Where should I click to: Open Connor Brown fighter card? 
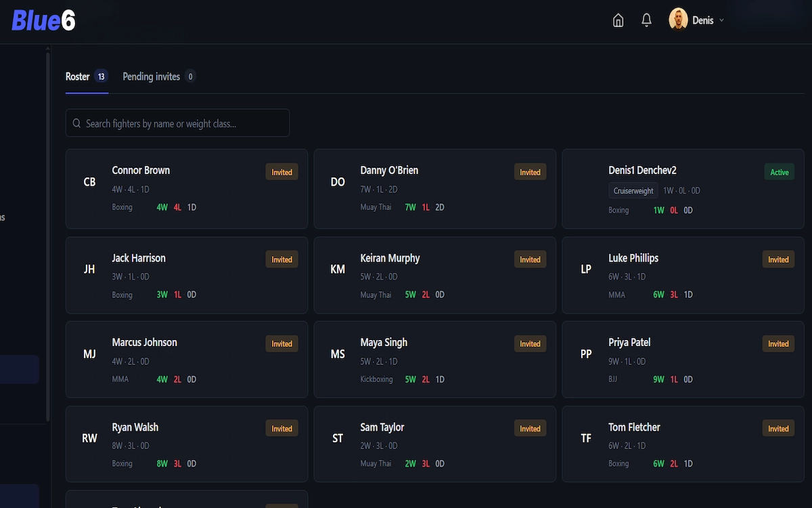tap(187, 189)
